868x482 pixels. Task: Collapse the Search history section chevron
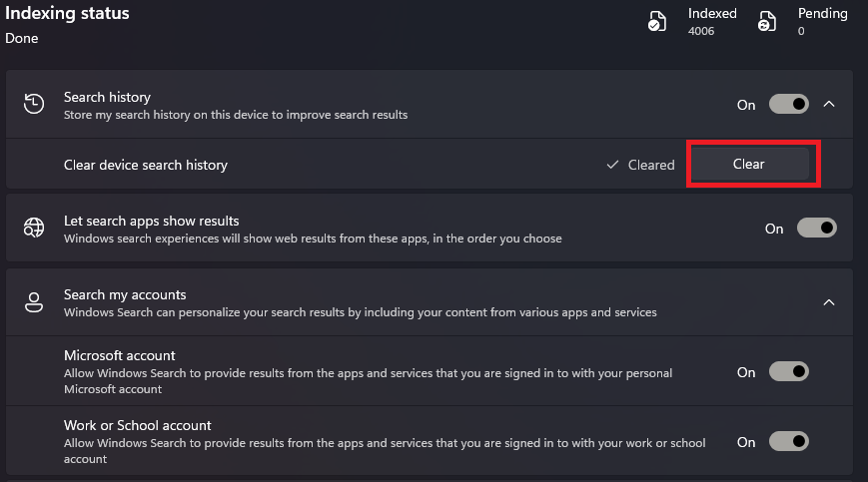pos(829,104)
